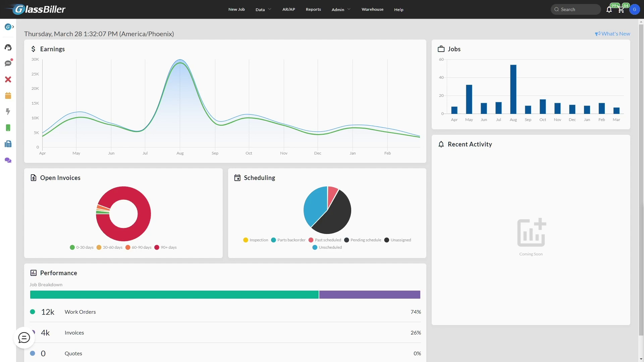
Task: Click the lightning bolt sidebar icon
Action: click(8, 112)
